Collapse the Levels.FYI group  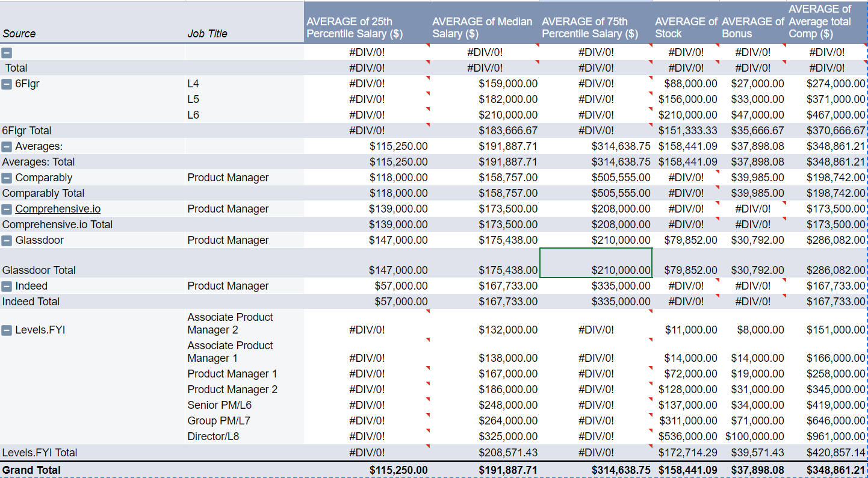click(7, 329)
